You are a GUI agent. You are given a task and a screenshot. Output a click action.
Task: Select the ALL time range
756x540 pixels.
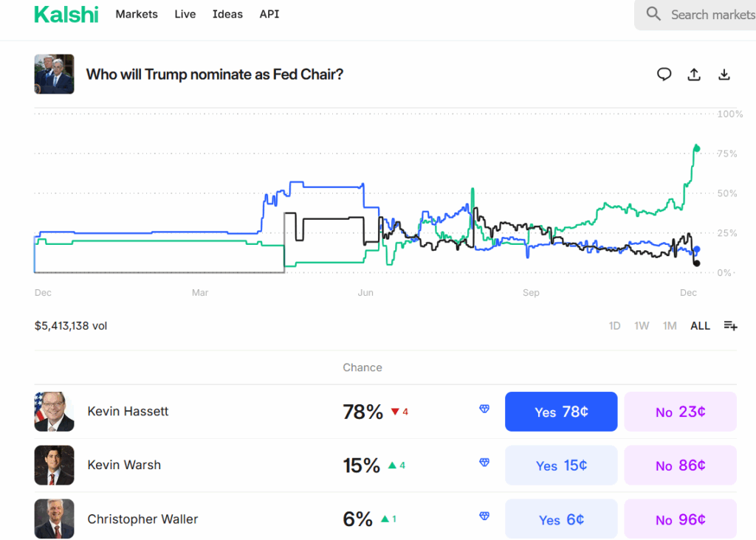pos(700,325)
